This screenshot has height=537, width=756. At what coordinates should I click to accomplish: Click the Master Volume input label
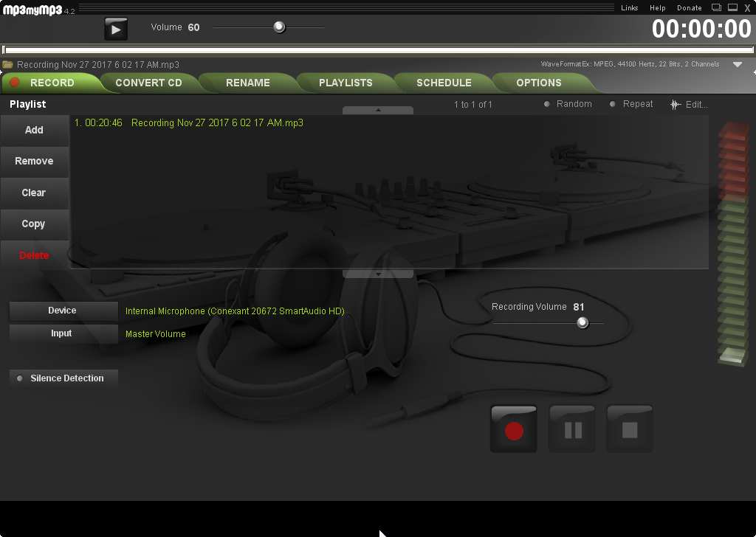pyautogui.click(x=155, y=333)
